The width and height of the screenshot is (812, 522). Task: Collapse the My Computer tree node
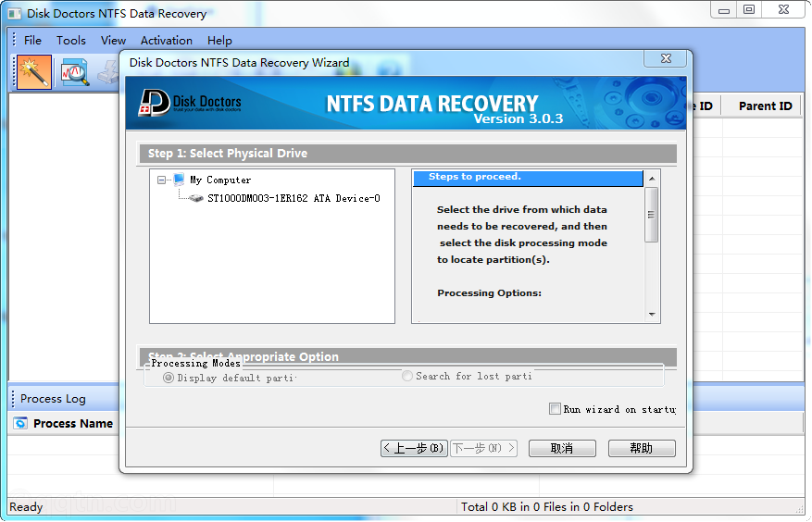click(x=162, y=180)
